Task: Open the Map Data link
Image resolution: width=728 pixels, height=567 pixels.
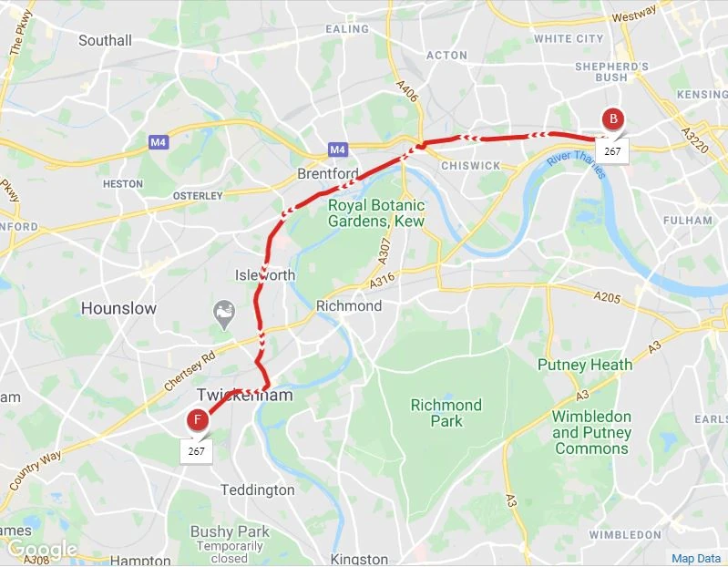Action: coord(696,559)
